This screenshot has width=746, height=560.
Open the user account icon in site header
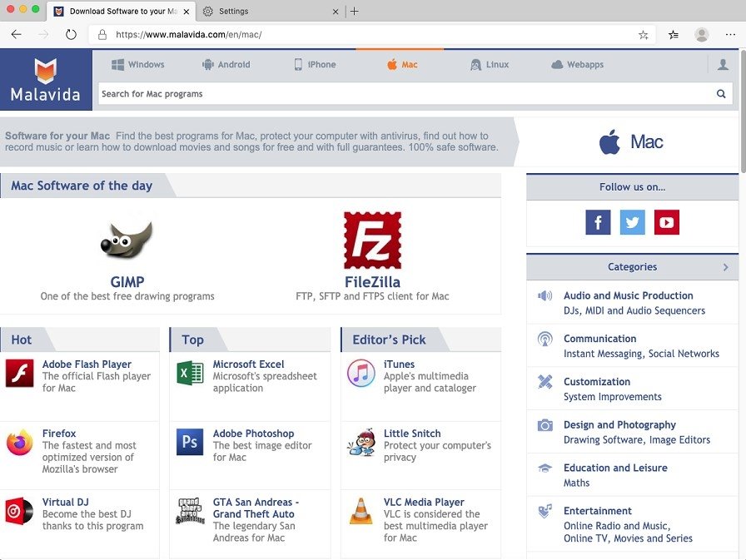tap(723, 64)
